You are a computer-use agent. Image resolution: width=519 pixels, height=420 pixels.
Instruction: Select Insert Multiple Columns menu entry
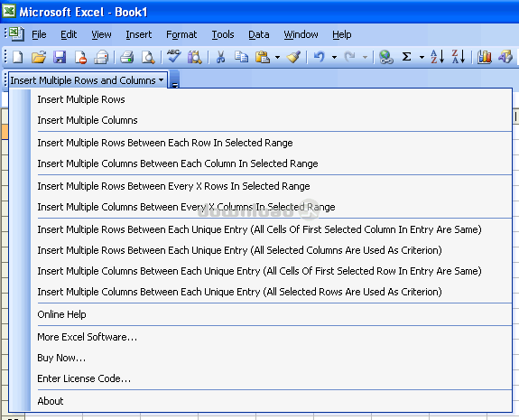pyautogui.click(x=88, y=120)
